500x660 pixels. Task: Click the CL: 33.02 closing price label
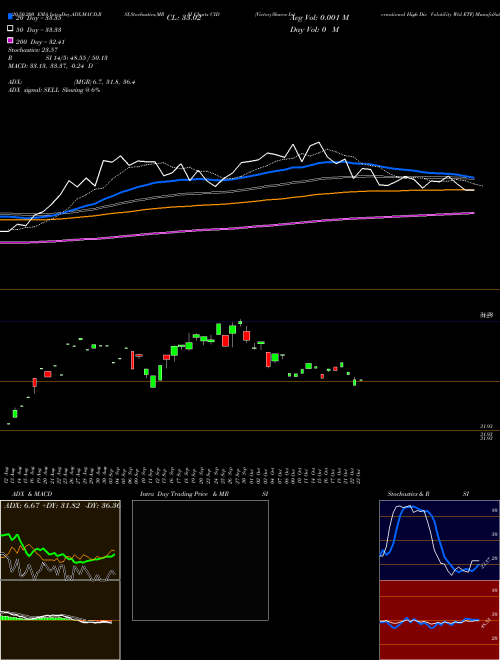184,18
